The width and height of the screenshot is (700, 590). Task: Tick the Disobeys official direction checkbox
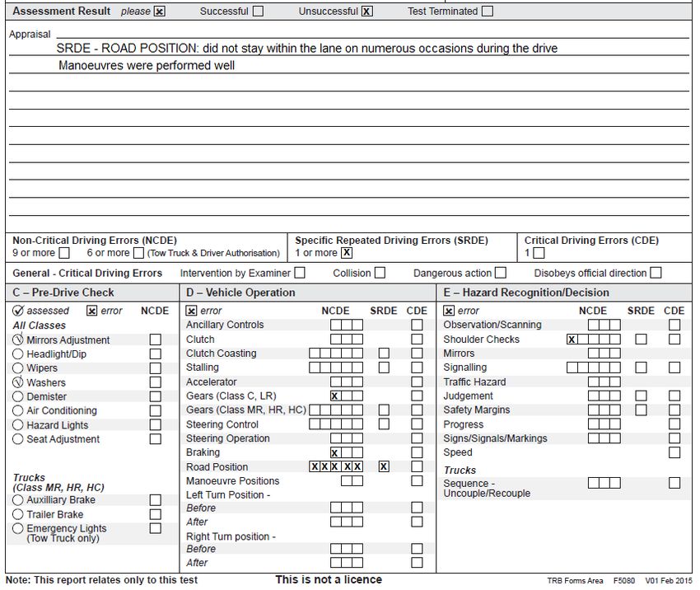click(656, 273)
